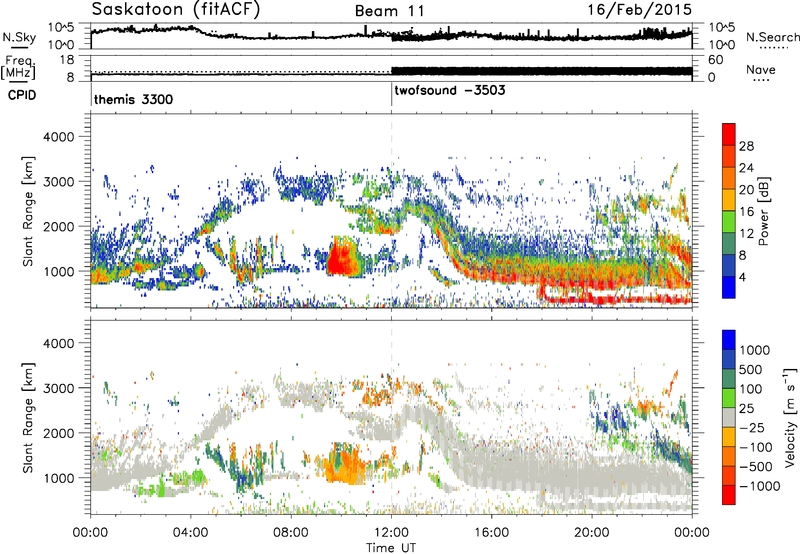Select the N.Search legend label
Viewport: 800px width, 554px height.
tap(773, 37)
